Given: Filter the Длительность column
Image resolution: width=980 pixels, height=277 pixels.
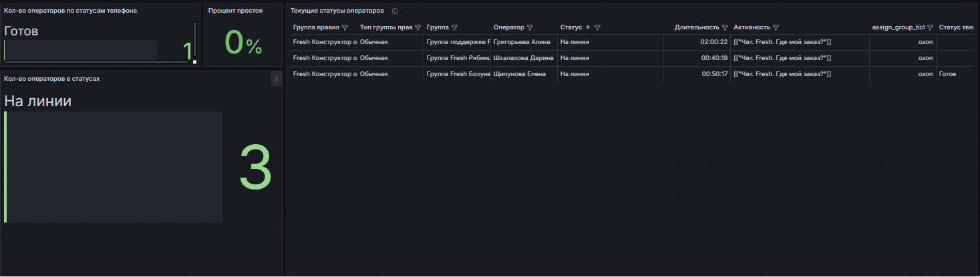Looking at the screenshot, I should pos(725,28).
